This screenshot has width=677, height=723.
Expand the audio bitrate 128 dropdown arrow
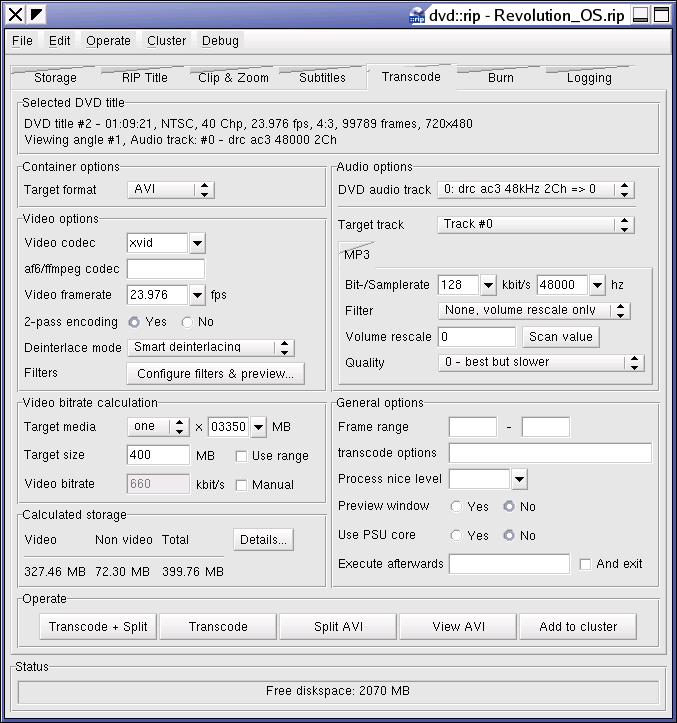pos(488,285)
